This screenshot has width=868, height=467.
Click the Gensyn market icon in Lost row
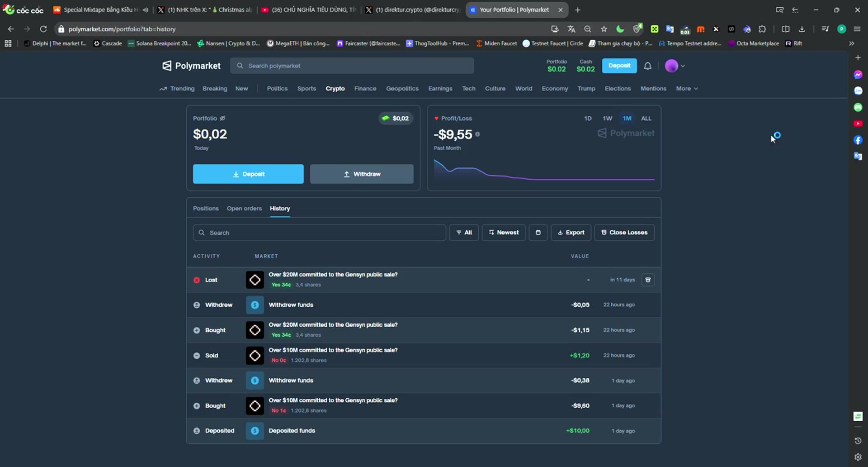click(x=255, y=280)
